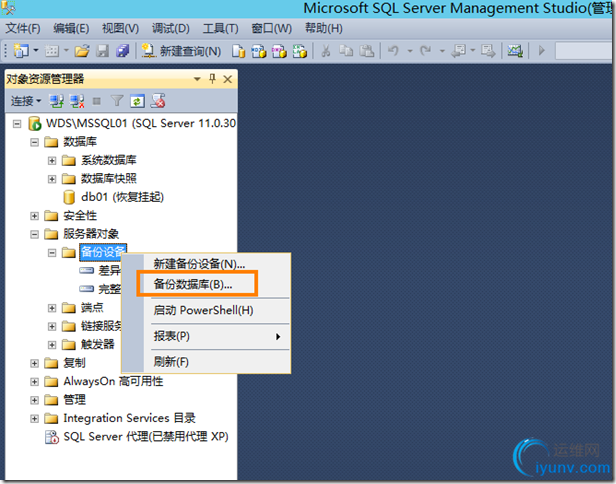Click the pin icon of 对象资源管理器 panel

[x=212, y=79]
